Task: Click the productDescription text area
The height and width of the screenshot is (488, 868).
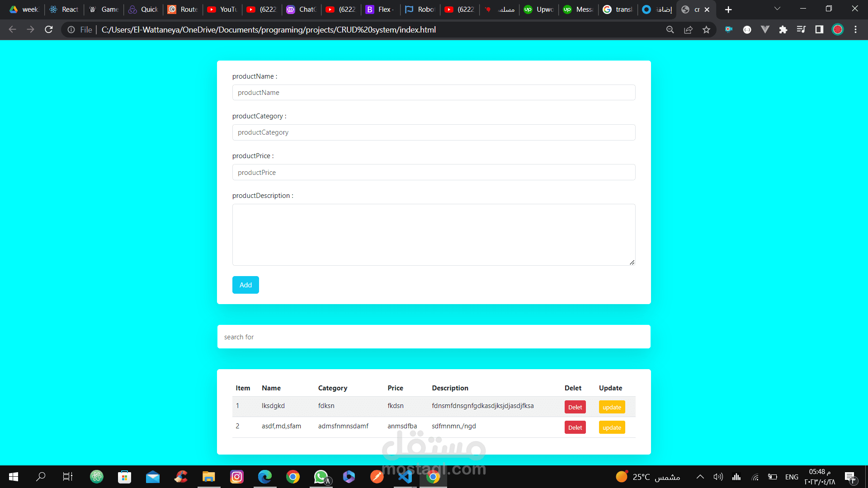Action: pos(434,235)
